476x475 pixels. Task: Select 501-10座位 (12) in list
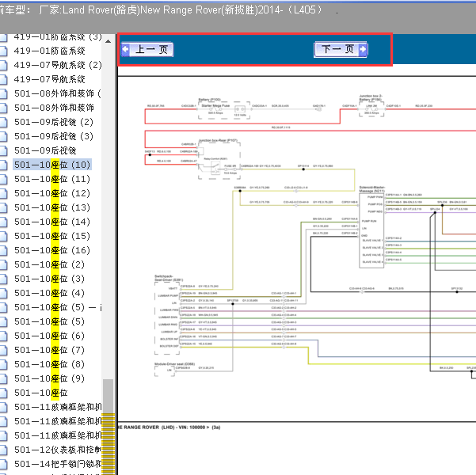pos(52,194)
